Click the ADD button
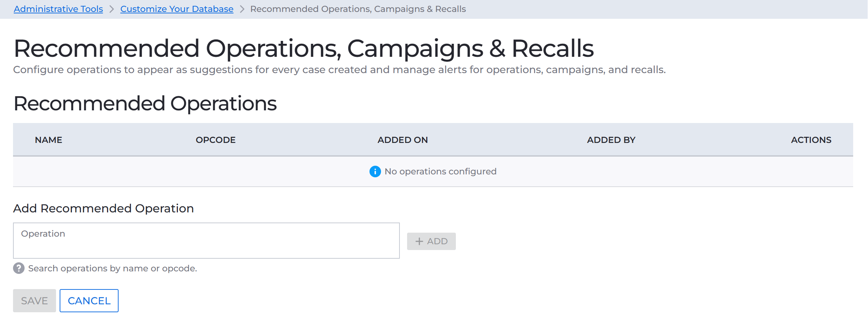Viewport: 868px width, 326px height. coord(431,241)
